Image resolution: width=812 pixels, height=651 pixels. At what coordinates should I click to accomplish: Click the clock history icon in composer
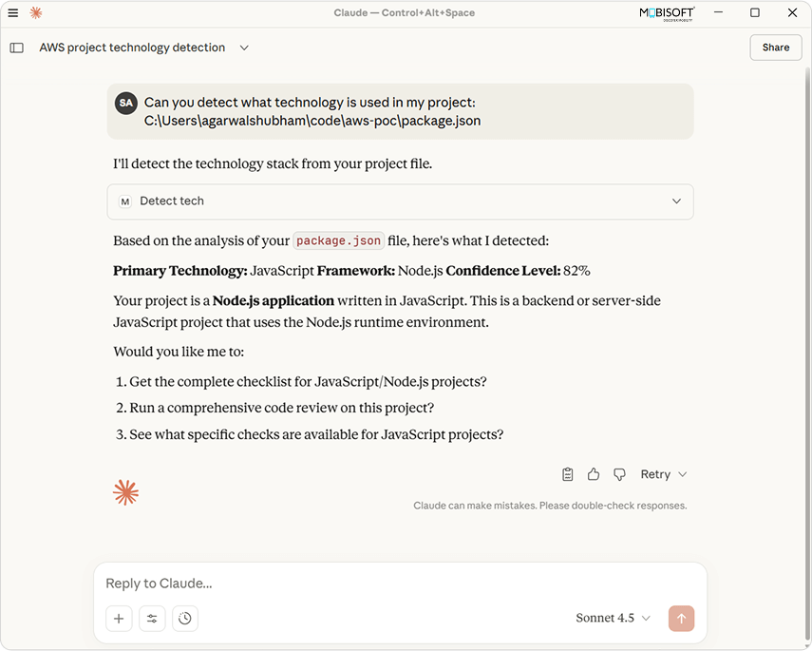click(185, 619)
